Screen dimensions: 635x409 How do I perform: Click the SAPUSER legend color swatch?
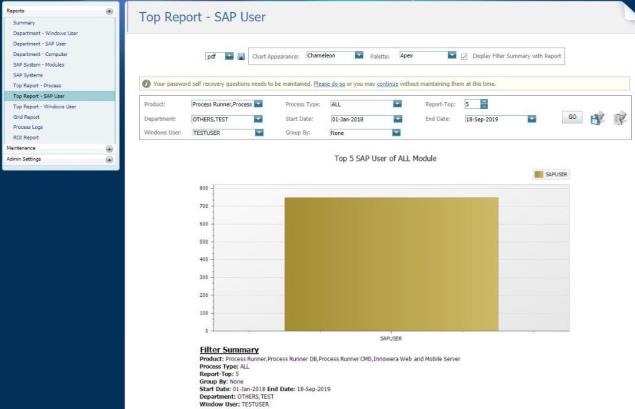click(x=539, y=175)
